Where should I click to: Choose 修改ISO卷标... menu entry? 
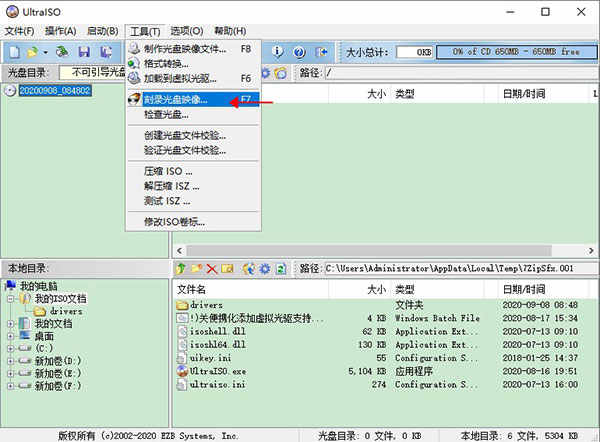point(193,222)
